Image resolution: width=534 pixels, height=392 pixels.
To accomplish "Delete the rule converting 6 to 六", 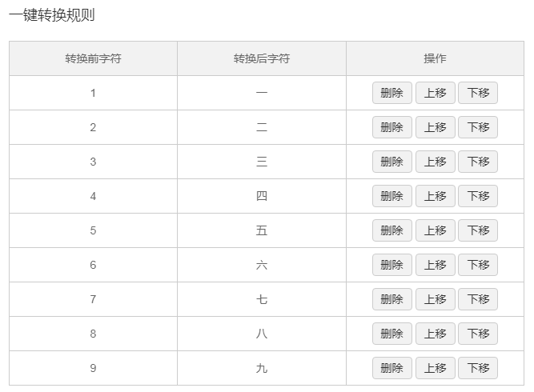I will tap(392, 265).
